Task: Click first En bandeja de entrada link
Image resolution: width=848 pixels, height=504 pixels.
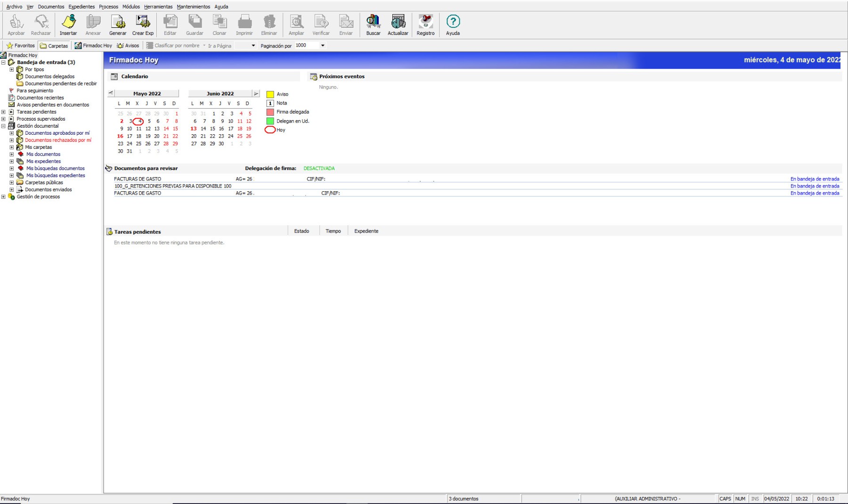Action: (x=815, y=179)
